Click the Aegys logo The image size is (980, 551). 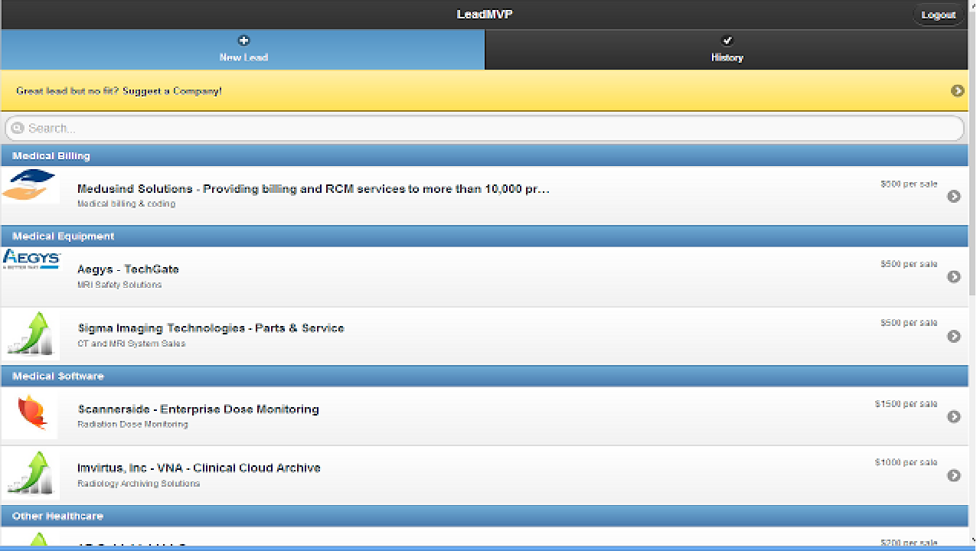(x=31, y=259)
